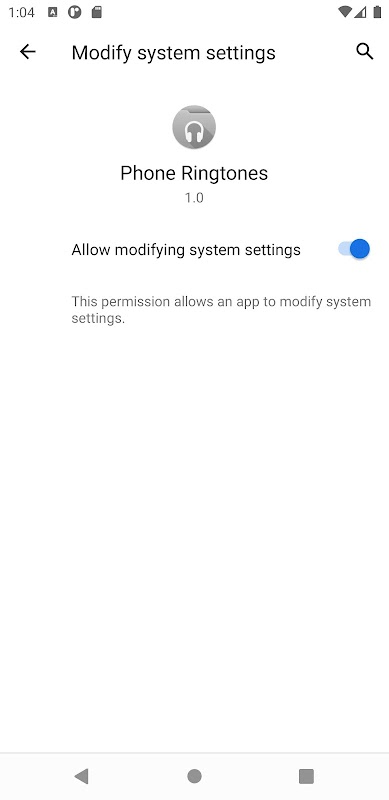This screenshot has width=389, height=800.
Task: Tap the cellular signal status icon
Action: click(x=361, y=12)
